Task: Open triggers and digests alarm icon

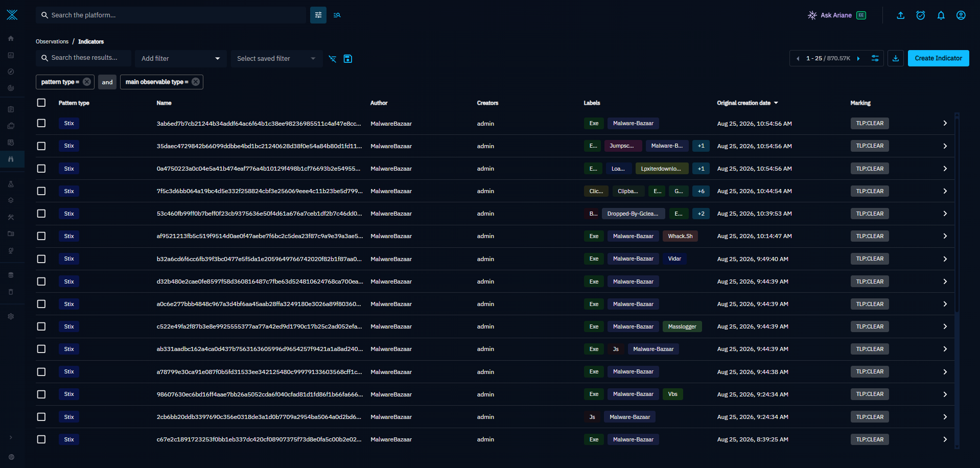Action: 921,15
